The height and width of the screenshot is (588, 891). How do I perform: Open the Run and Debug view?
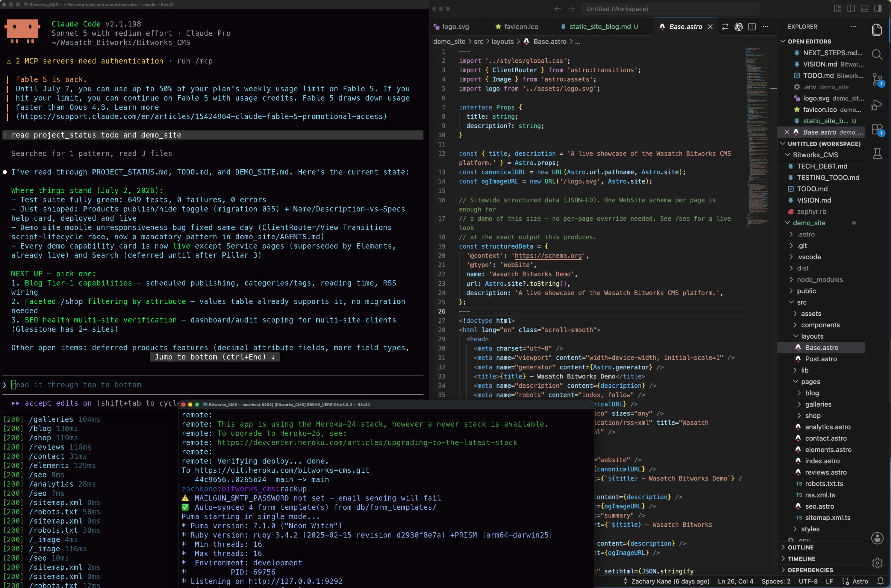pos(877,105)
